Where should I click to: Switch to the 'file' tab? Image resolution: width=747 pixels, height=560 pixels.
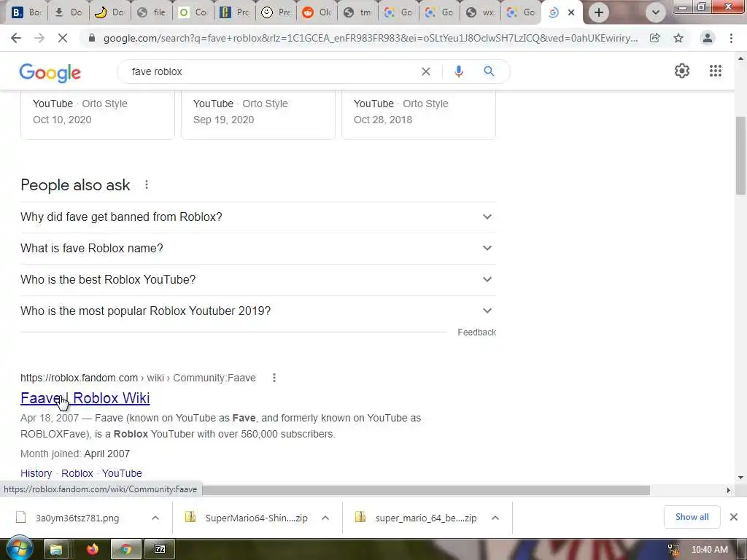(151, 13)
